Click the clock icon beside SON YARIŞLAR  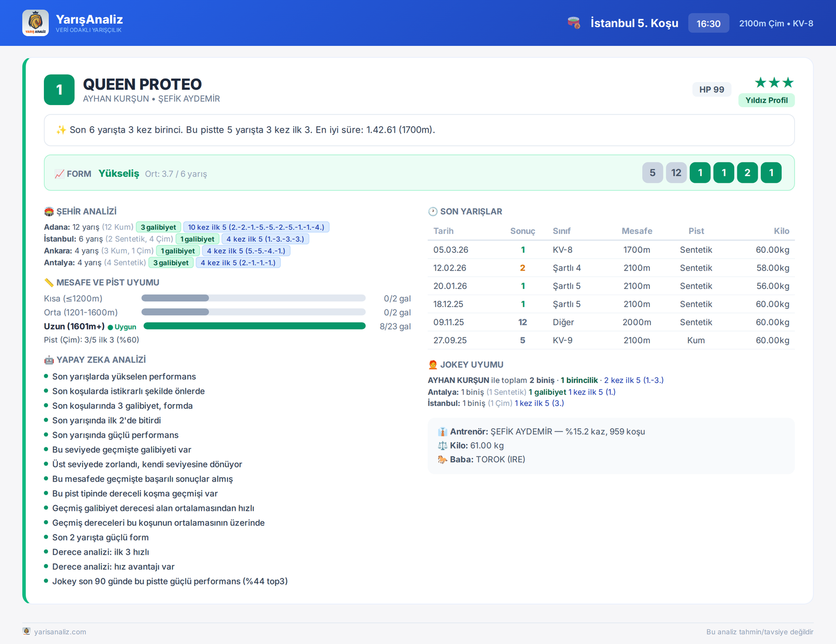[x=433, y=212]
